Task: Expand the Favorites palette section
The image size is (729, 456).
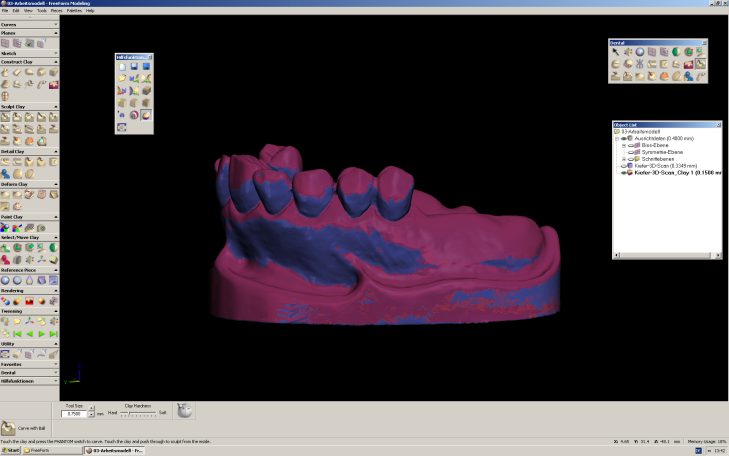Action: (29, 364)
